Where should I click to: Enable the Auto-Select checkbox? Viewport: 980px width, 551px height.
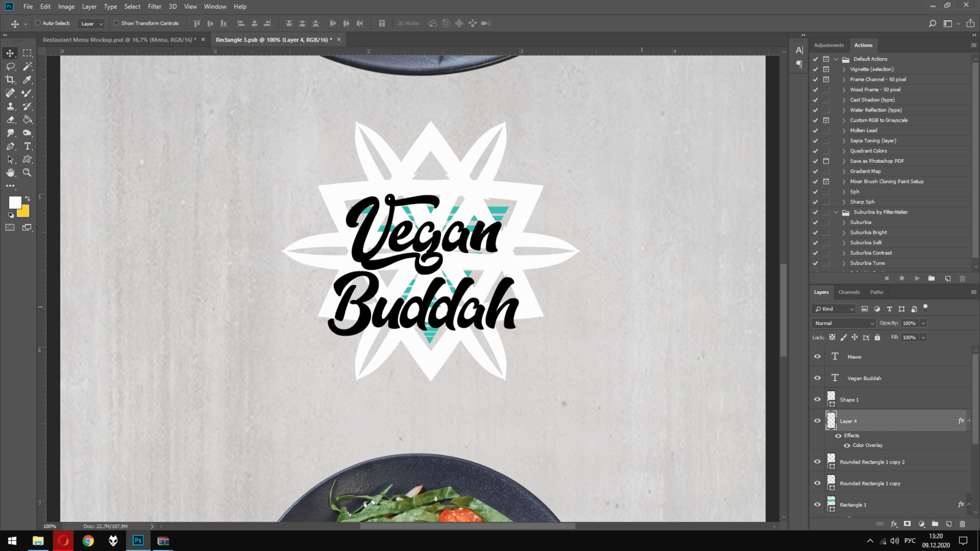[x=38, y=23]
